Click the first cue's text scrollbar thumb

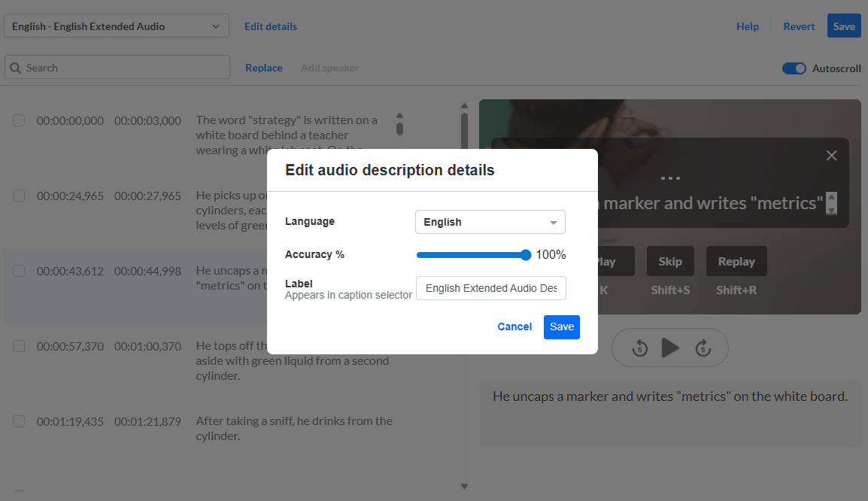(399, 129)
